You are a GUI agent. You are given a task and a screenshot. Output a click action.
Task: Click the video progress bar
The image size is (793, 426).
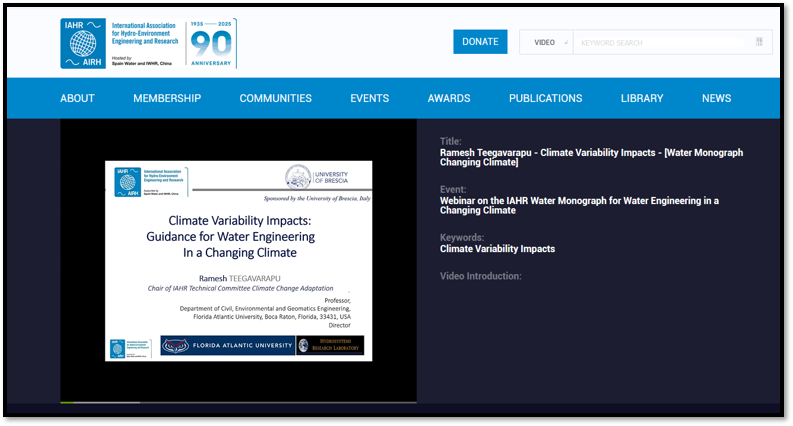(238, 402)
